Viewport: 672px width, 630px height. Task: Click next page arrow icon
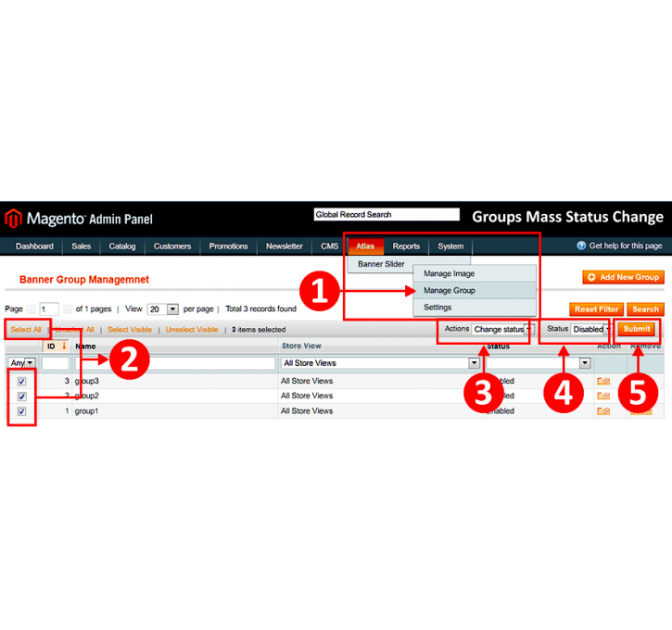[68, 309]
